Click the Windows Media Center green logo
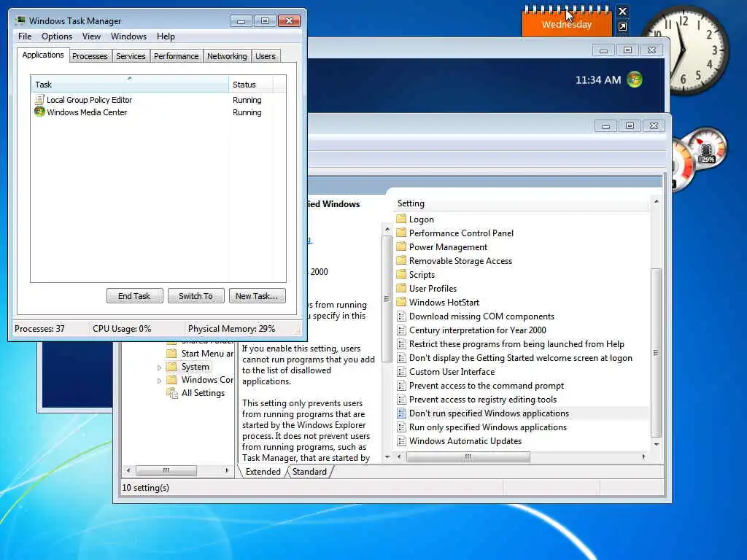This screenshot has height=560, width=747. coord(635,79)
